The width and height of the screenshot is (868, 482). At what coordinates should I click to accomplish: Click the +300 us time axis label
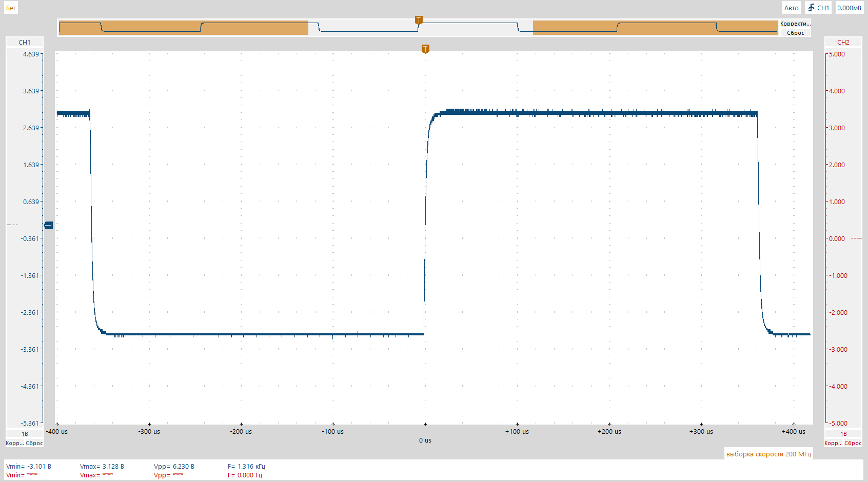click(701, 431)
